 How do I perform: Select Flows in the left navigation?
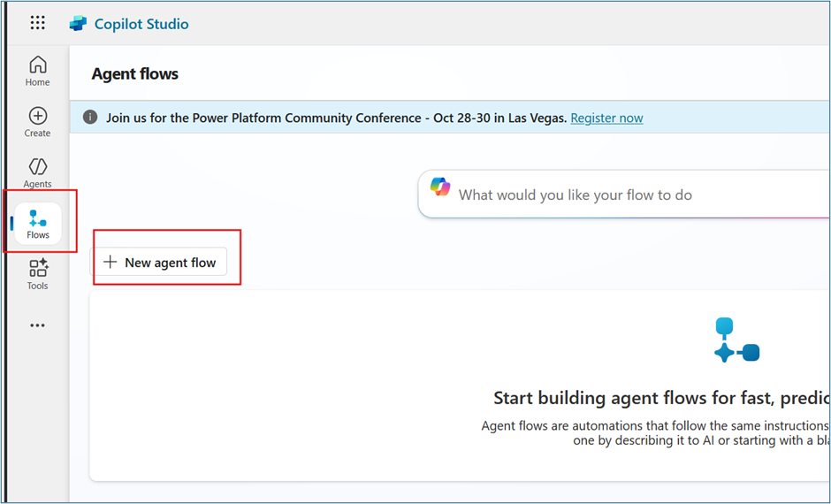tap(38, 224)
